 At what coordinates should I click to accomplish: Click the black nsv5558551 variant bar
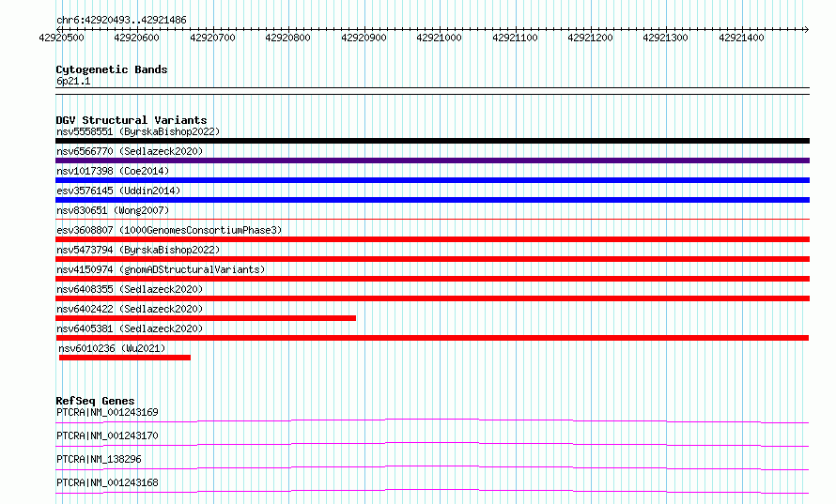[x=432, y=141]
